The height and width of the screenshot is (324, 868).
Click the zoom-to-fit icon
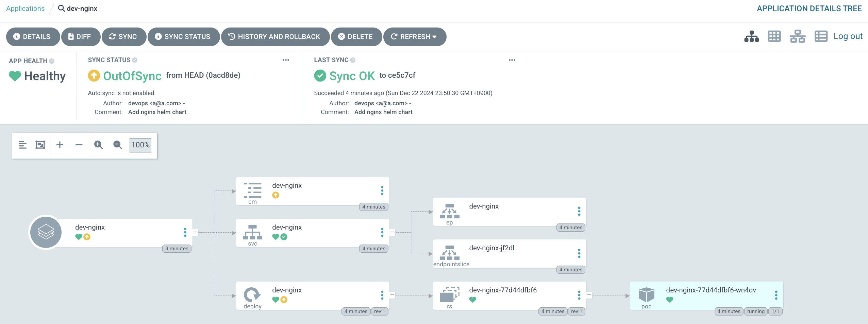coord(40,145)
